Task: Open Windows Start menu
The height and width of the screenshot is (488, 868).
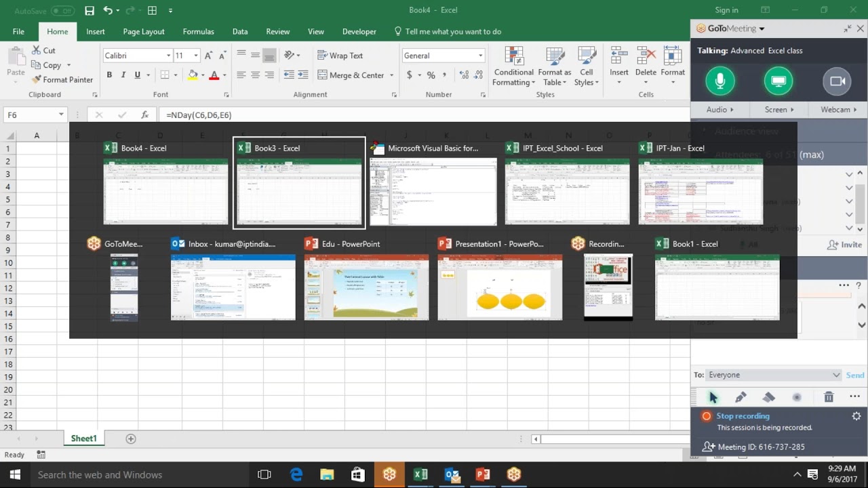Action: (15, 474)
